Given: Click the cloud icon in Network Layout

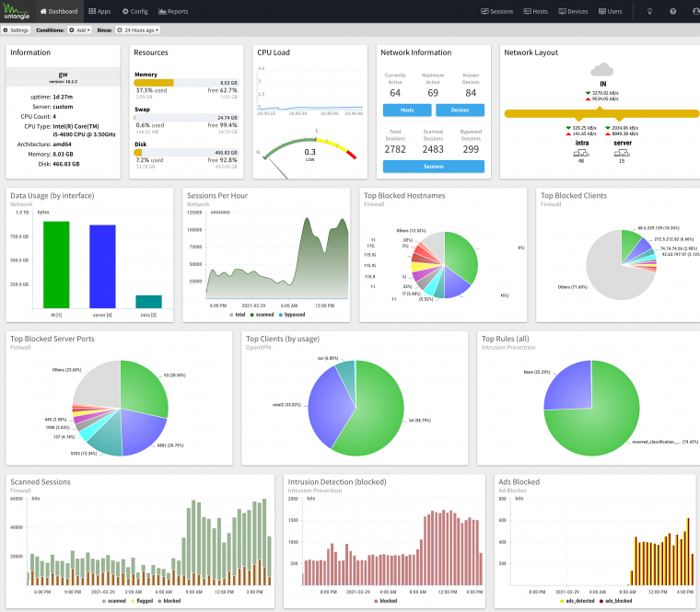Looking at the screenshot, I should point(601,70).
